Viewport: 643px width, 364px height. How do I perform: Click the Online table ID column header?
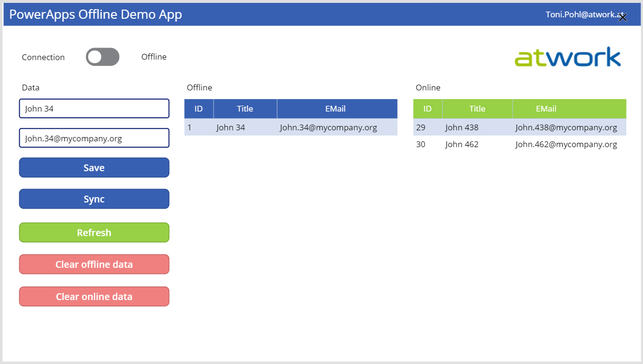pyautogui.click(x=428, y=109)
